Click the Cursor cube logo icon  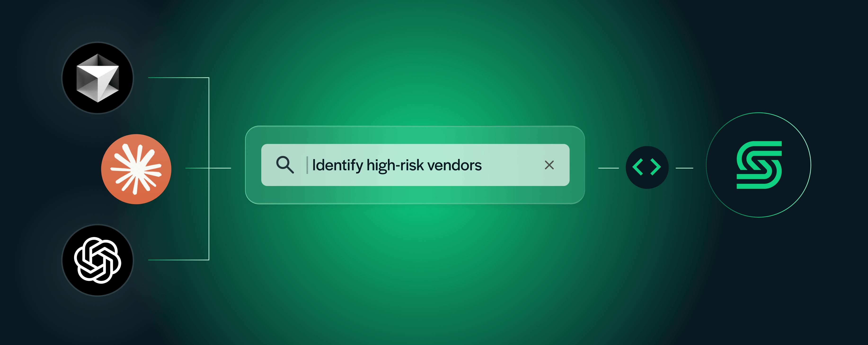point(98,78)
